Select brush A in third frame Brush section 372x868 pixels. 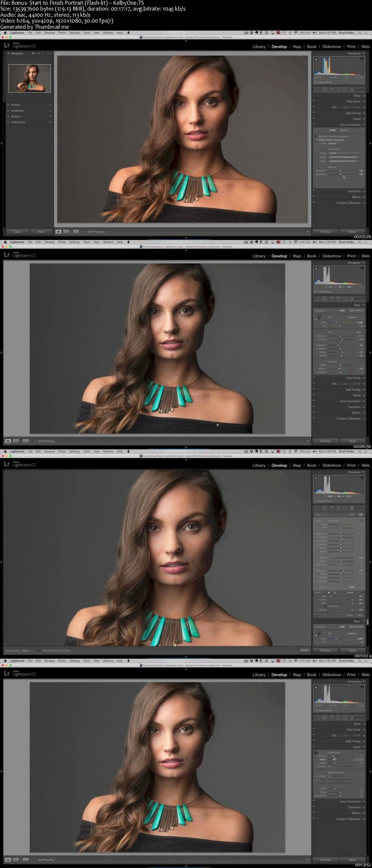point(329,593)
